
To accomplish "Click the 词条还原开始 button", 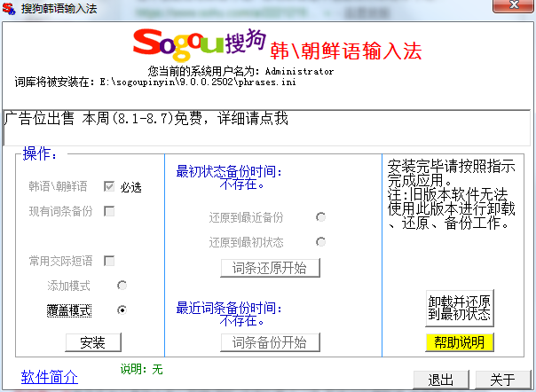I will [x=270, y=268].
